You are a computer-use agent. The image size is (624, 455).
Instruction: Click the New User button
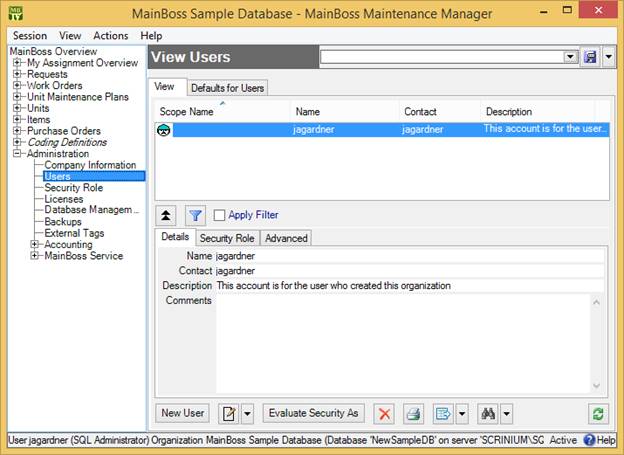[183, 413]
